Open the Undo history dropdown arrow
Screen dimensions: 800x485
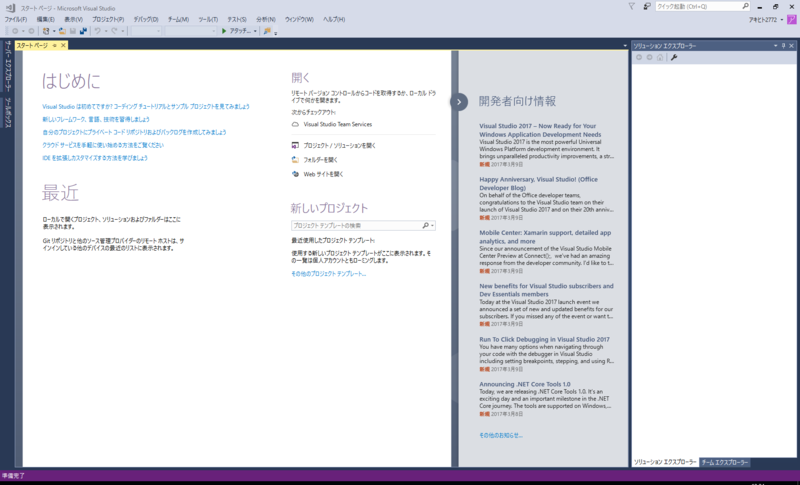point(106,31)
